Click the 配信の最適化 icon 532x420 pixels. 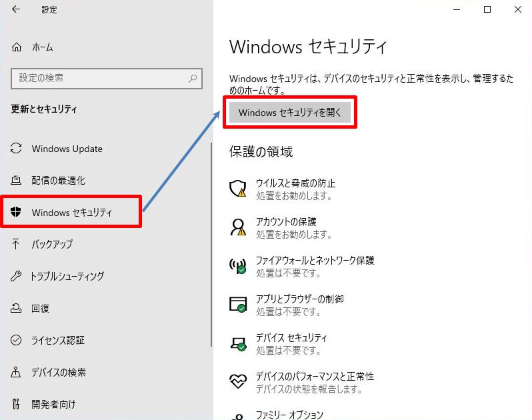tap(16, 180)
